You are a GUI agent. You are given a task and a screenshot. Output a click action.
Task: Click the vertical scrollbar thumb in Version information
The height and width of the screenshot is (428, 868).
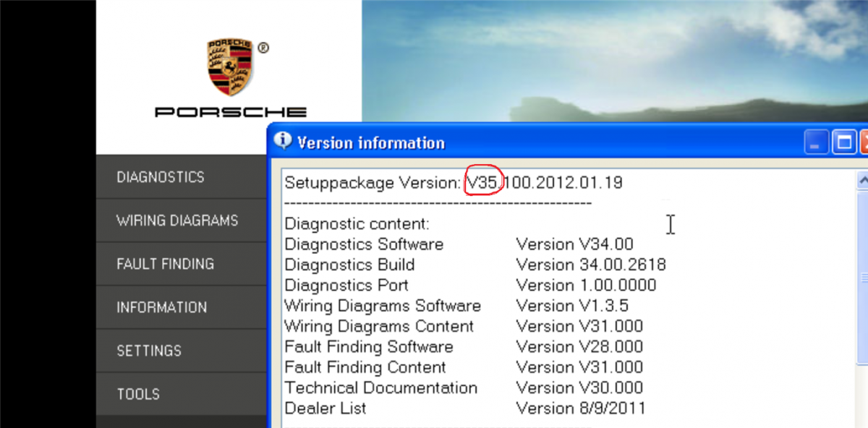point(861,278)
